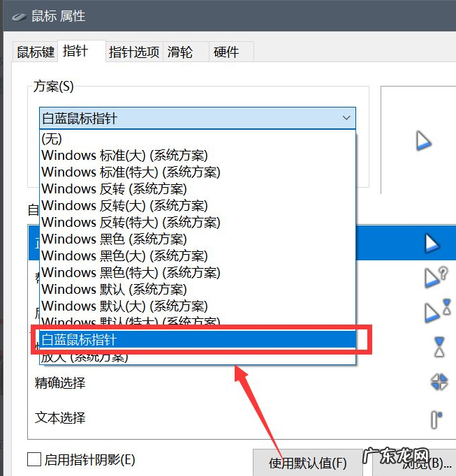
Task: Click the text select I-beam cursor icon
Action: [436, 419]
